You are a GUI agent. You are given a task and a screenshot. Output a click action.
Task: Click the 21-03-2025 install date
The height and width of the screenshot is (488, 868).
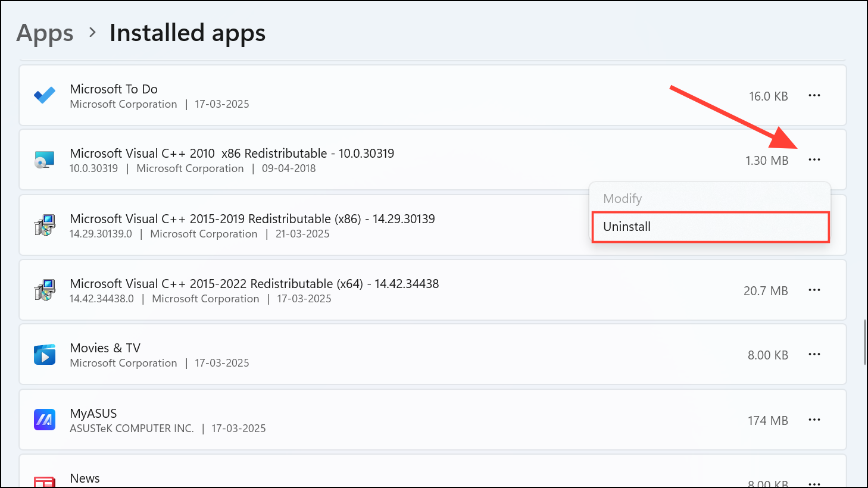pyautogui.click(x=302, y=234)
